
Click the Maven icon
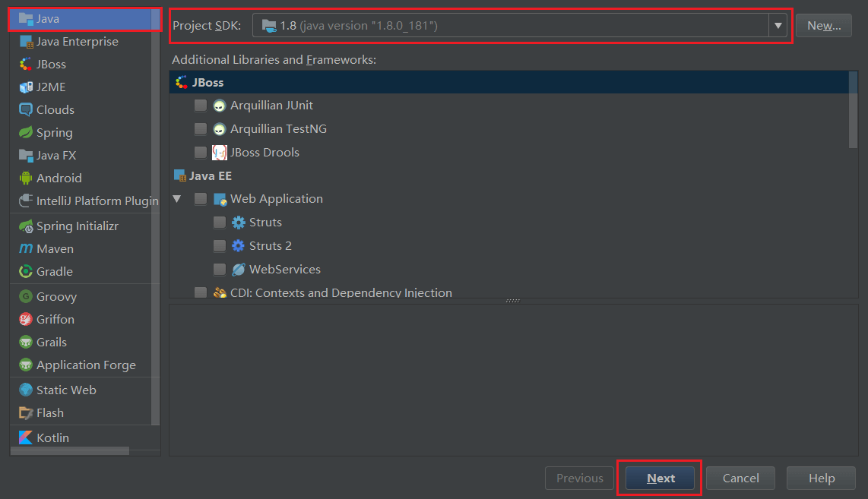point(26,248)
